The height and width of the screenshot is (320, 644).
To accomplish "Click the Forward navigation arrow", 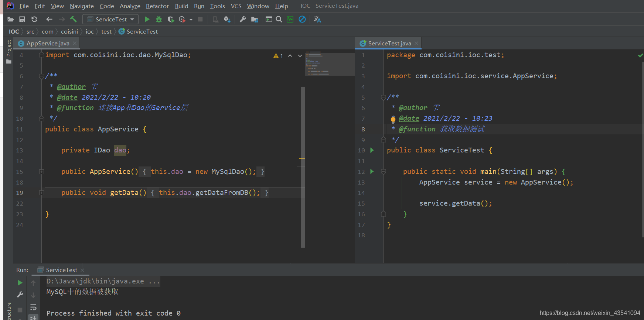I will click(x=61, y=19).
